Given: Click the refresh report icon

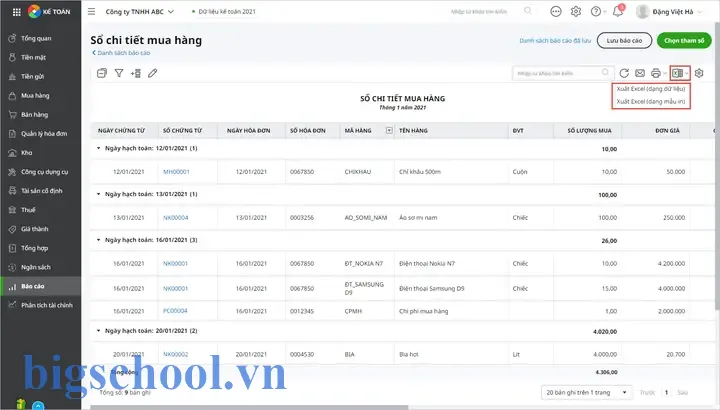Looking at the screenshot, I should click(624, 73).
